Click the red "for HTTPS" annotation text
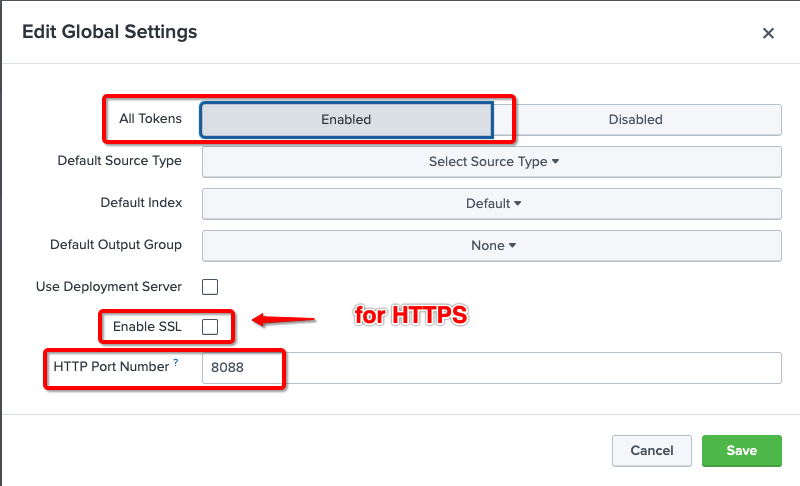 click(412, 316)
